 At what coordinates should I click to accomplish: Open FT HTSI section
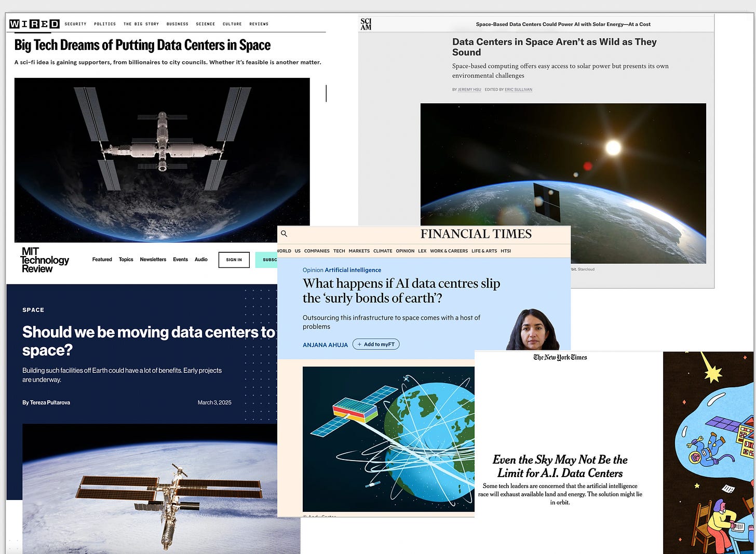click(x=506, y=251)
